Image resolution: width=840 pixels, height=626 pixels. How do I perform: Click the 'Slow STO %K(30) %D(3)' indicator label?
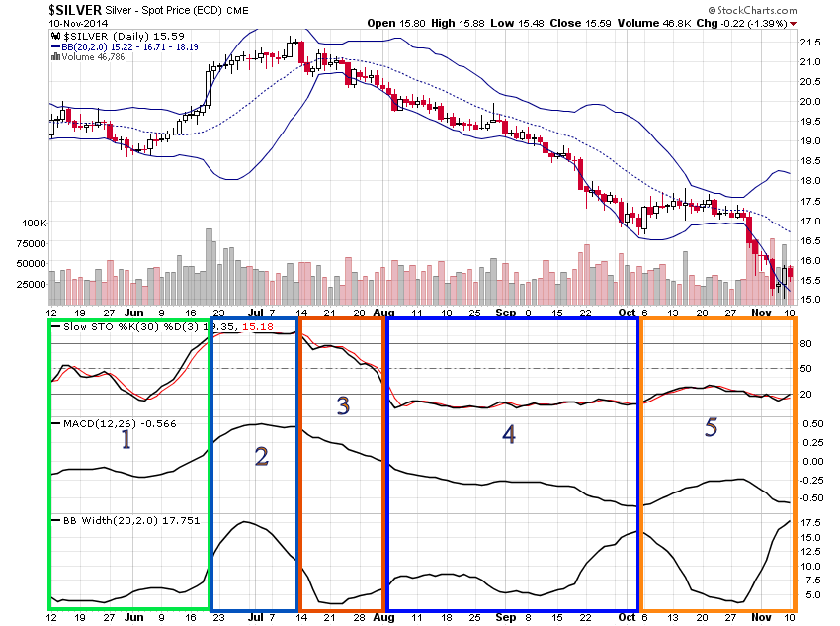click(130, 326)
